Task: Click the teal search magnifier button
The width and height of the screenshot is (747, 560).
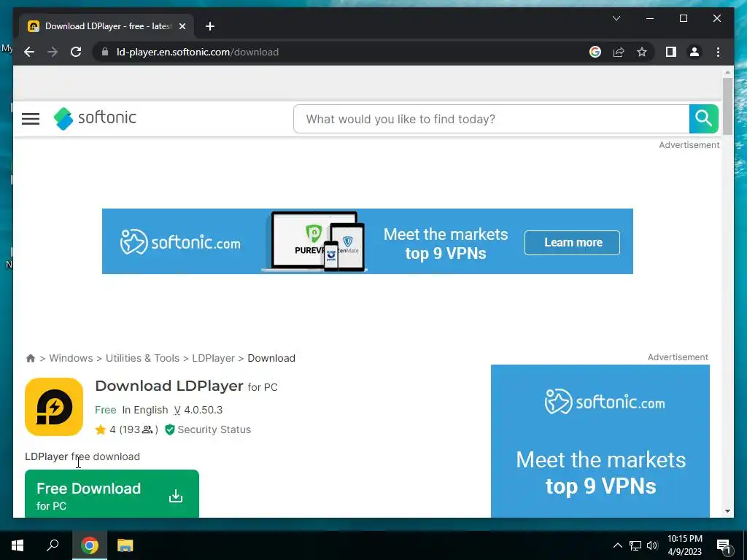Action: tap(704, 119)
